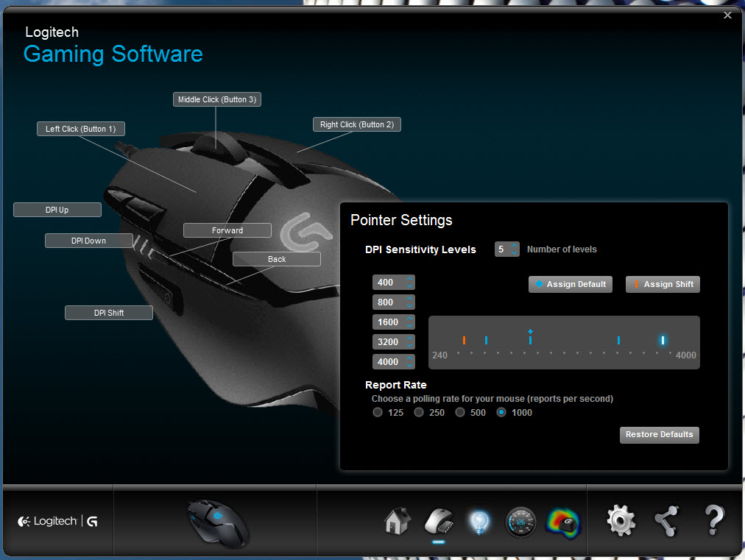Select the 500 report rate
This screenshot has height=560, width=745.
tap(460, 412)
